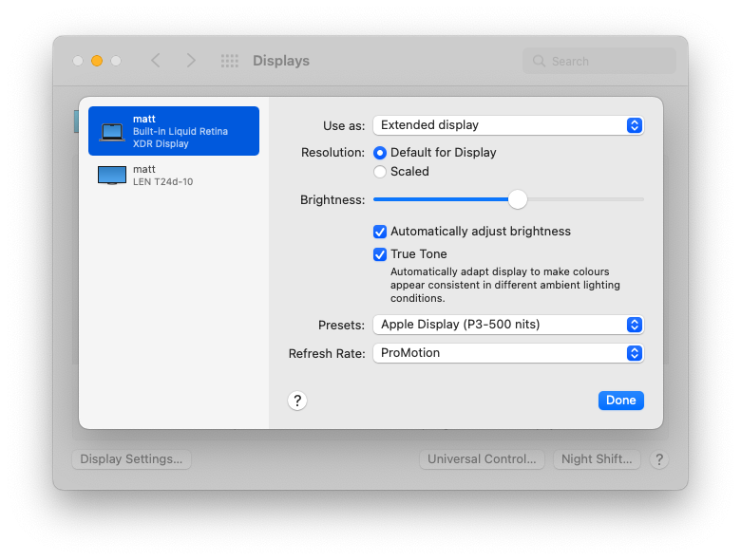The width and height of the screenshot is (741, 560).
Task: Choose Scaled resolution option
Action: [379, 172]
